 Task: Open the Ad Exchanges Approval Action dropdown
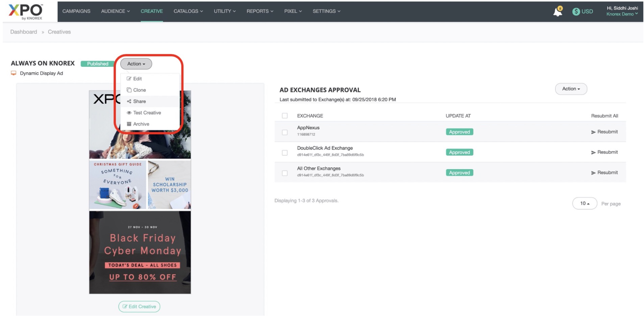(571, 89)
